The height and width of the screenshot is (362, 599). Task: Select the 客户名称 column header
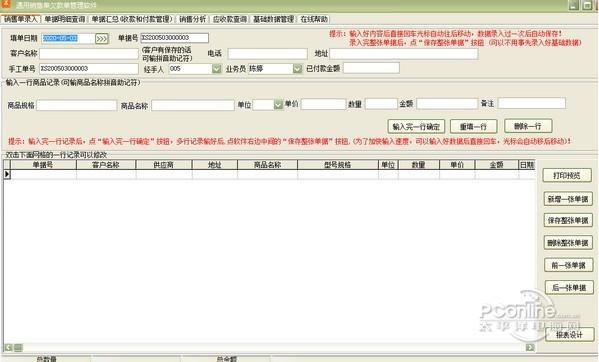(x=106, y=165)
